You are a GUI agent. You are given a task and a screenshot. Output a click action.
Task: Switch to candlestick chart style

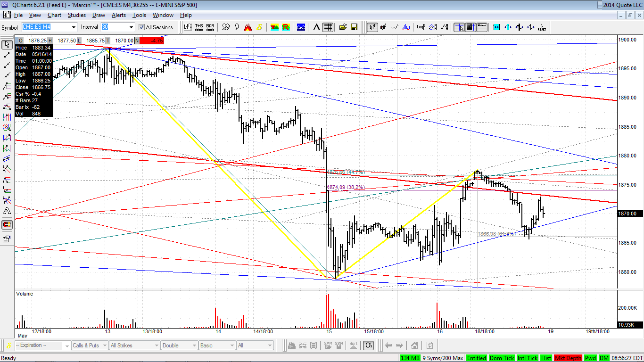tap(384, 27)
